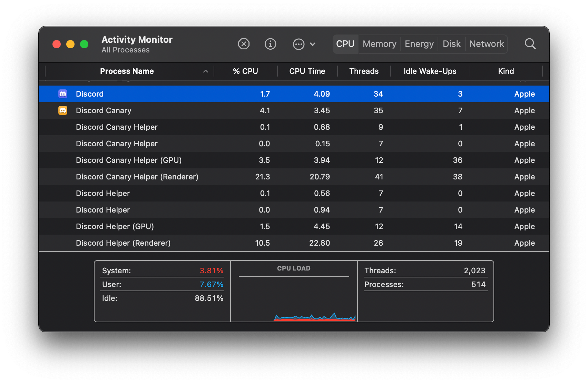Switch to the Disk tab
Image resolution: width=588 pixels, height=383 pixels.
click(452, 44)
